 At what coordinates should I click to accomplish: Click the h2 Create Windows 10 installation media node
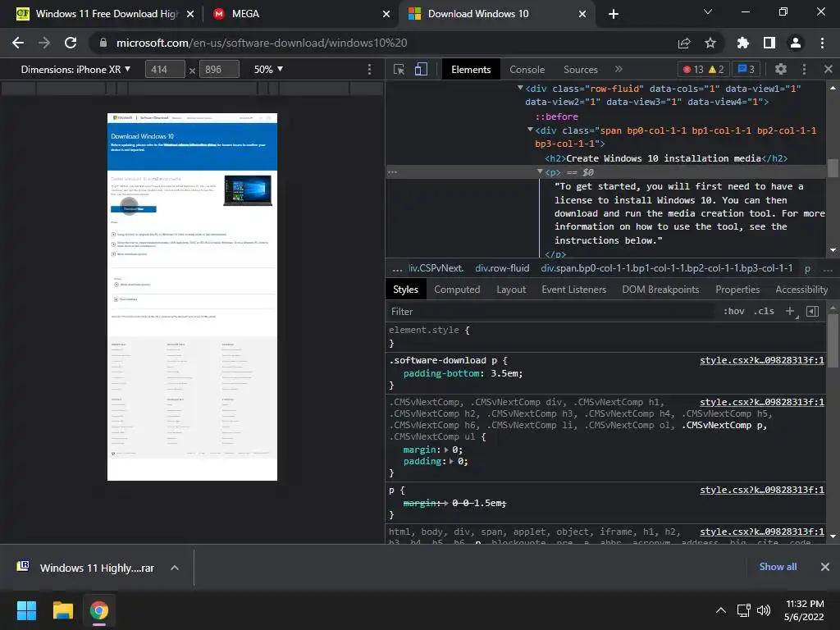(x=666, y=158)
